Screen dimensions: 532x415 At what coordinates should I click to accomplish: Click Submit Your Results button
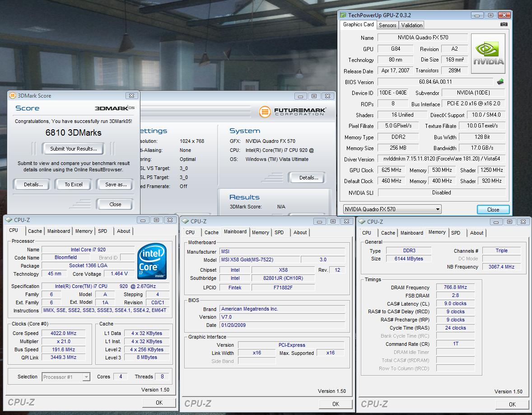73,148
